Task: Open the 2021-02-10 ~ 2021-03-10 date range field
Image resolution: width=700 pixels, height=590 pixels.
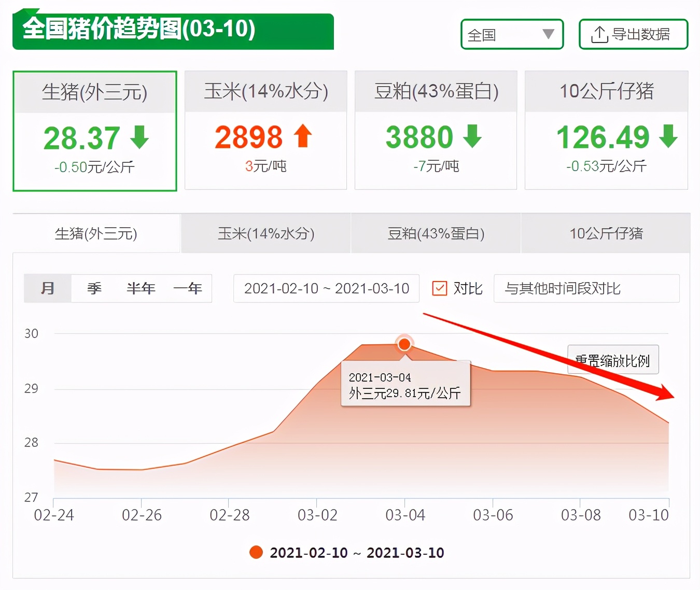Action: coord(326,288)
